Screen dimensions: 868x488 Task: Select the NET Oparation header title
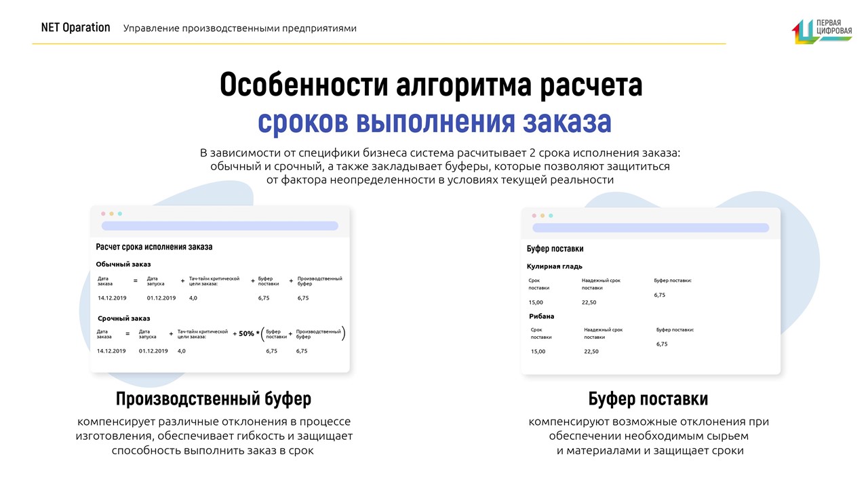pos(75,28)
